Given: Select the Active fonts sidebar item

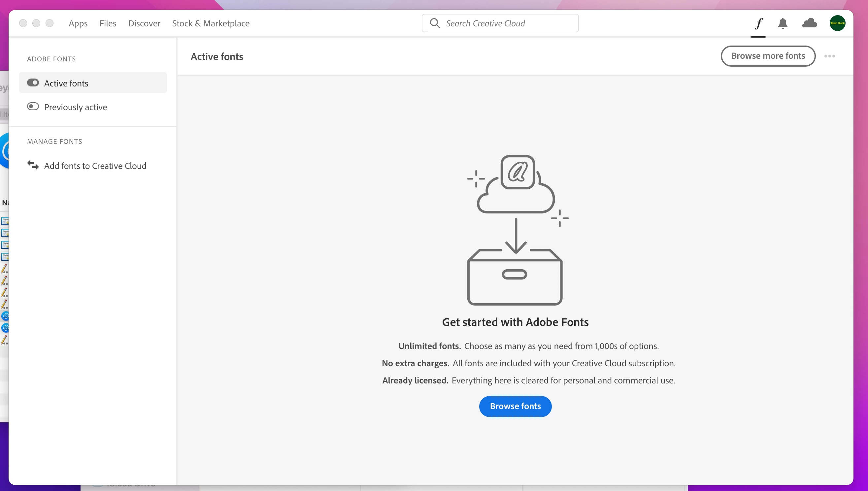Looking at the screenshot, I should click(x=66, y=83).
